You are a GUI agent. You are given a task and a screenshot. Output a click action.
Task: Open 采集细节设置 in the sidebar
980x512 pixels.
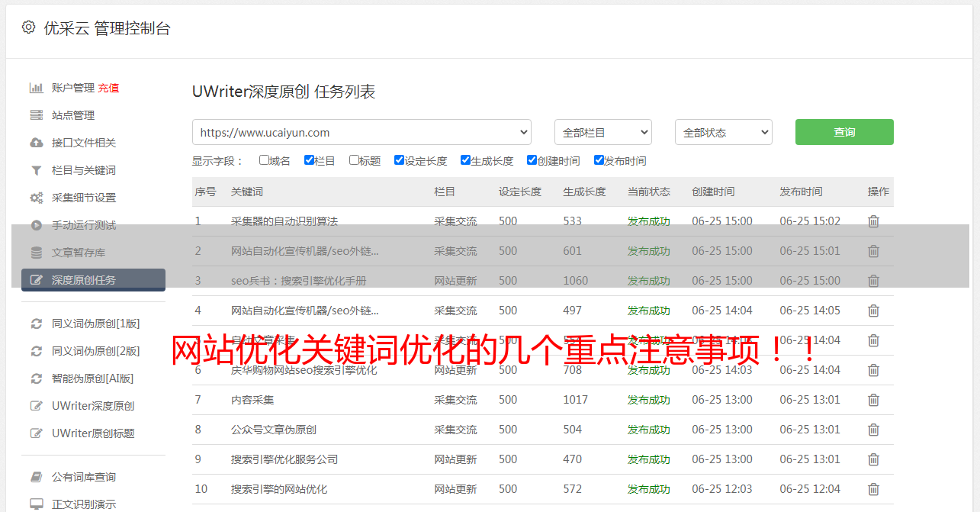(x=84, y=198)
